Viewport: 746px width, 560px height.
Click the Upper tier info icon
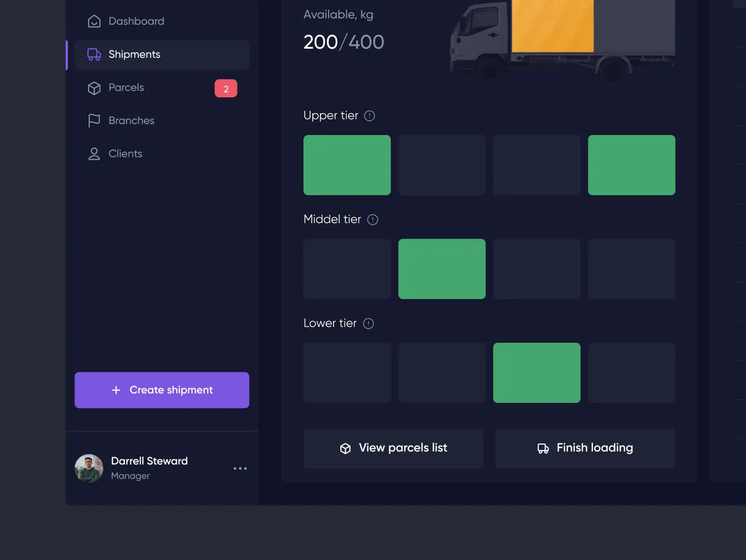tap(370, 116)
